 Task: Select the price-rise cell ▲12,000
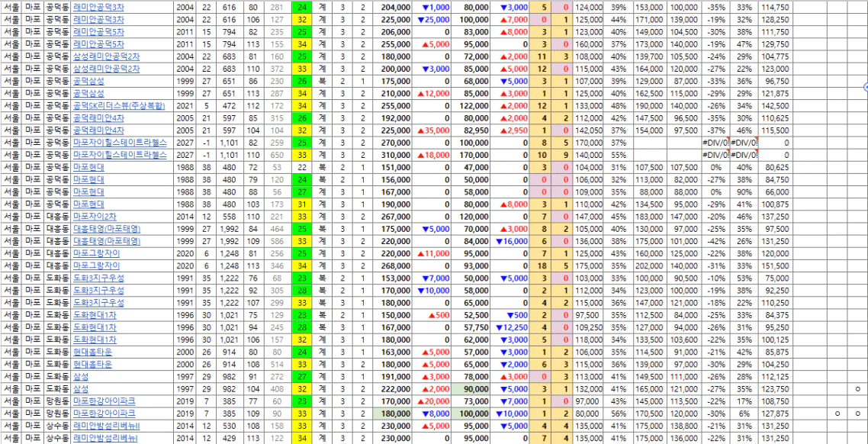[432, 93]
